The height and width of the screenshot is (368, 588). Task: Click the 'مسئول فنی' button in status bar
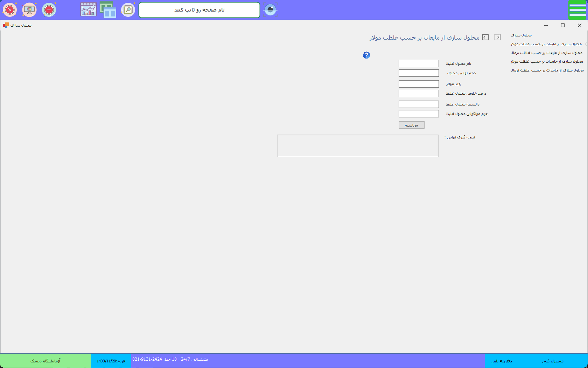click(553, 361)
